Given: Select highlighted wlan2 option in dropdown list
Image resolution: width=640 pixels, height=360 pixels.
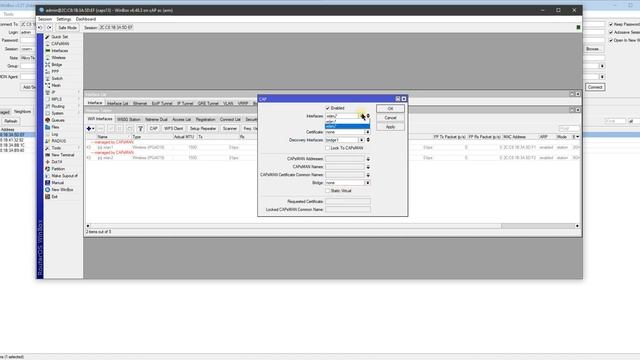Looking at the screenshot, I should (x=347, y=127).
